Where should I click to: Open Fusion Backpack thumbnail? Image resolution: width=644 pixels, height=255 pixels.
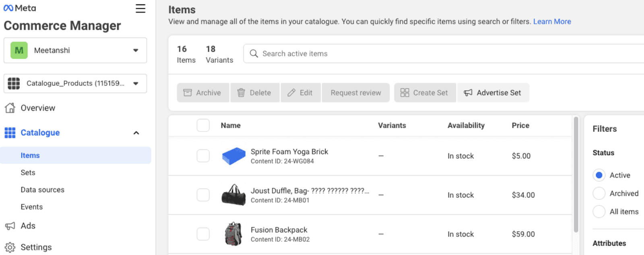(x=234, y=234)
